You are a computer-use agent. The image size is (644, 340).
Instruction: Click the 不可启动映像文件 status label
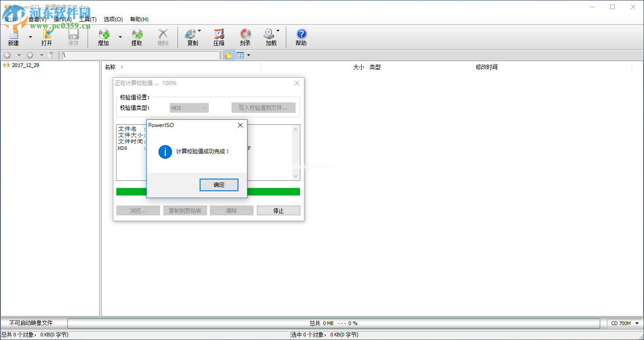click(x=31, y=323)
